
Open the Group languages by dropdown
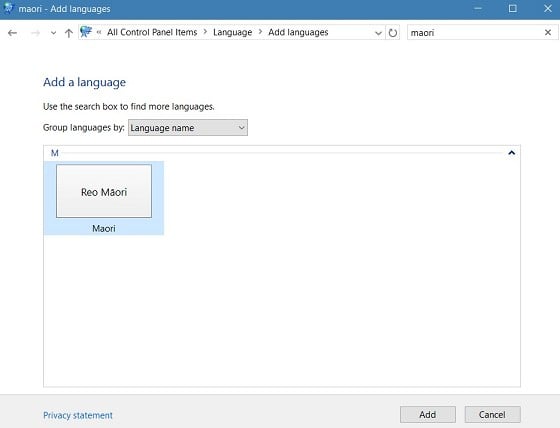(x=188, y=128)
